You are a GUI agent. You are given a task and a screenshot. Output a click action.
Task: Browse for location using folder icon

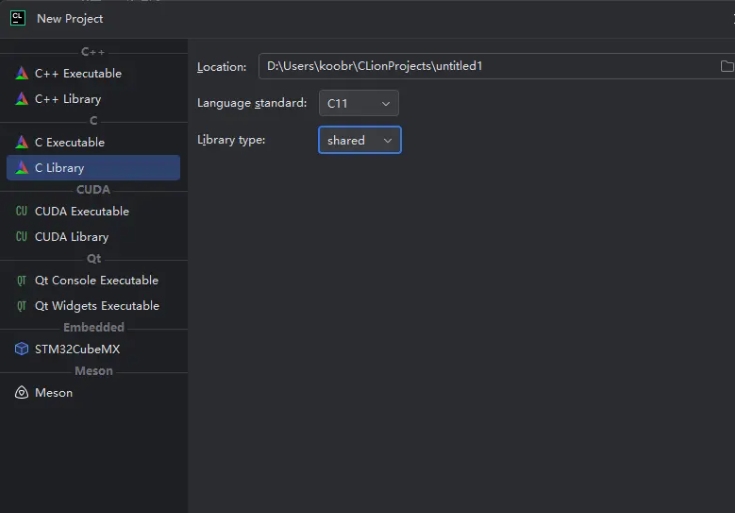pyautogui.click(x=727, y=67)
